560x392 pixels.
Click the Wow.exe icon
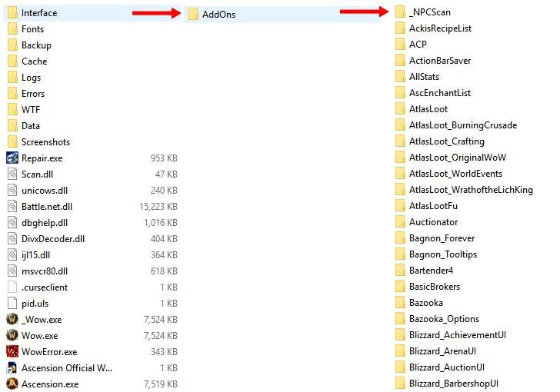point(12,335)
